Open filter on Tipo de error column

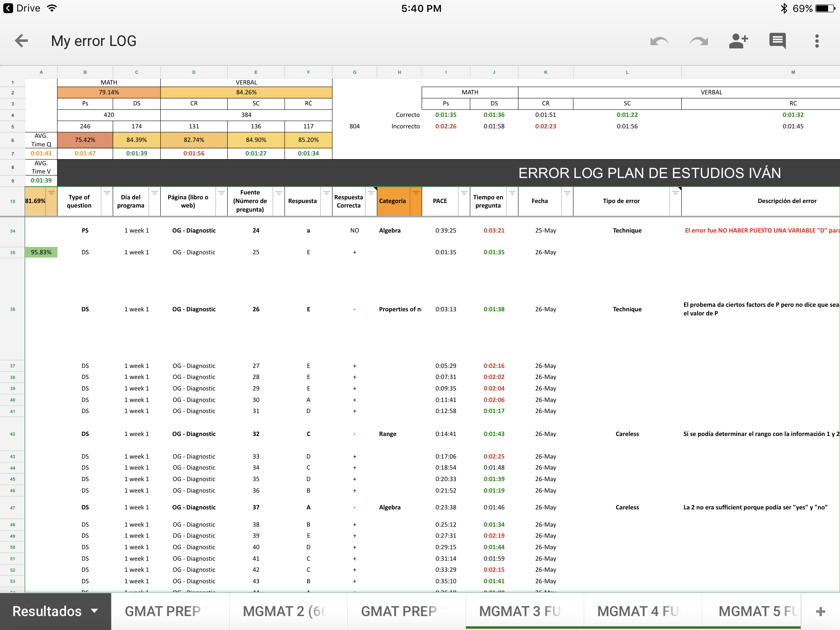(675, 193)
